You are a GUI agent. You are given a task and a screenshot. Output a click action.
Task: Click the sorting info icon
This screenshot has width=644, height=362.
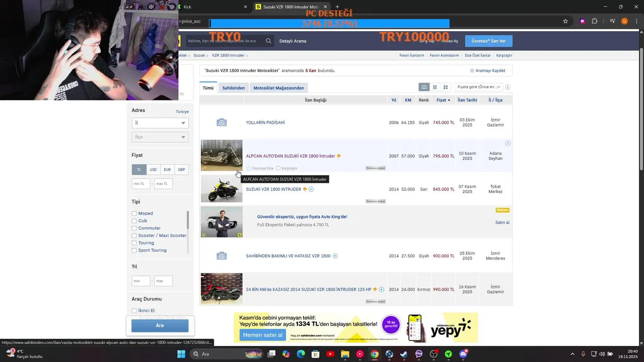(x=508, y=87)
